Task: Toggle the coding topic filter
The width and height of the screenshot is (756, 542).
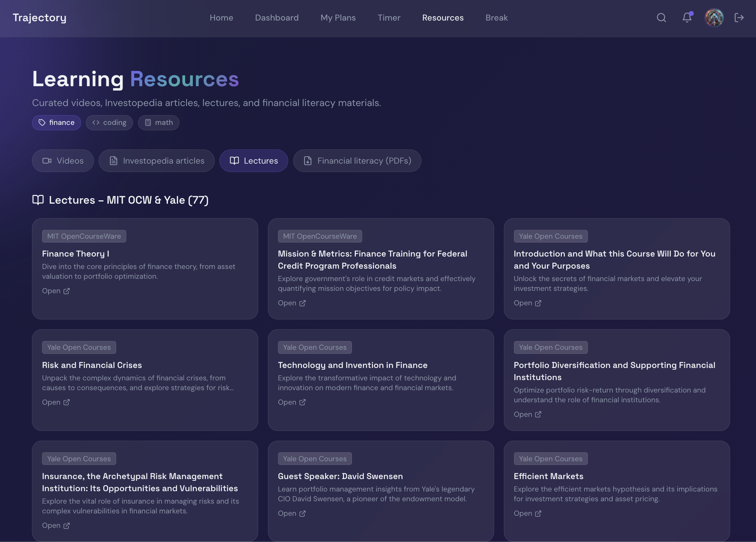Action: (x=109, y=123)
